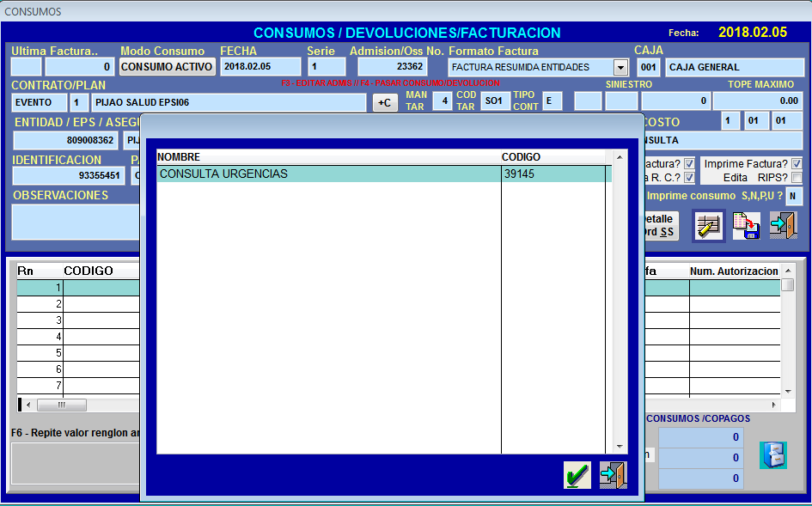Click the grid horizontal scroll left arrow
Image resolution: width=812 pixels, height=506 pixels.
(28, 405)
